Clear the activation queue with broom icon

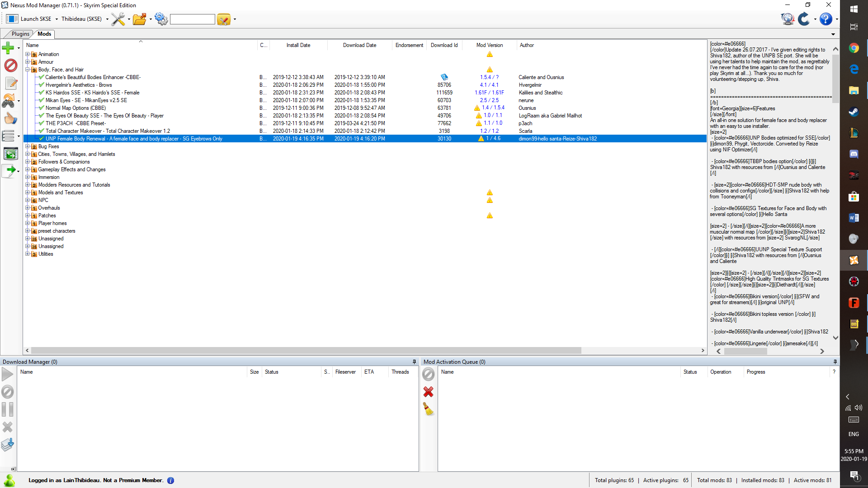[428, 409]
